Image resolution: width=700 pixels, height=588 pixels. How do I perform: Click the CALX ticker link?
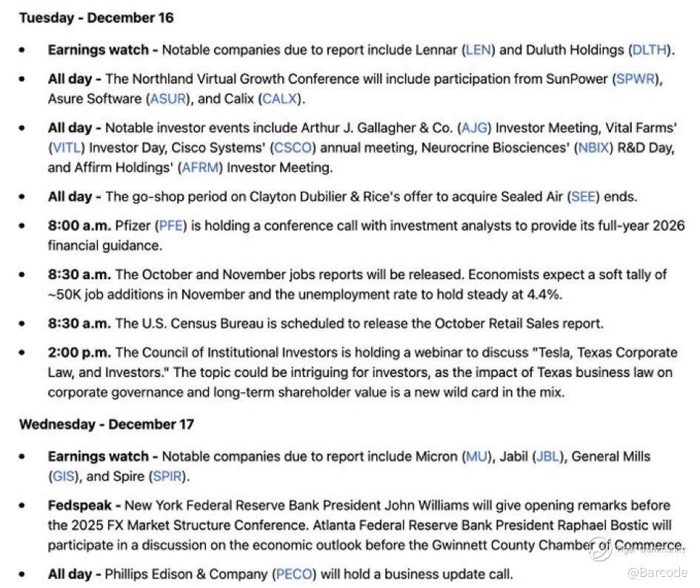click(279, 98)
